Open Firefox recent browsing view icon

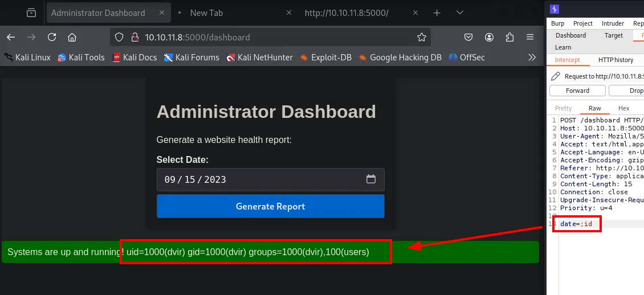pos(31,13)
